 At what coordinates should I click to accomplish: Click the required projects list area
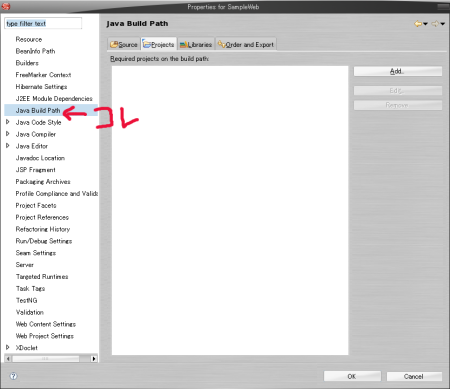tap(230, 210)
